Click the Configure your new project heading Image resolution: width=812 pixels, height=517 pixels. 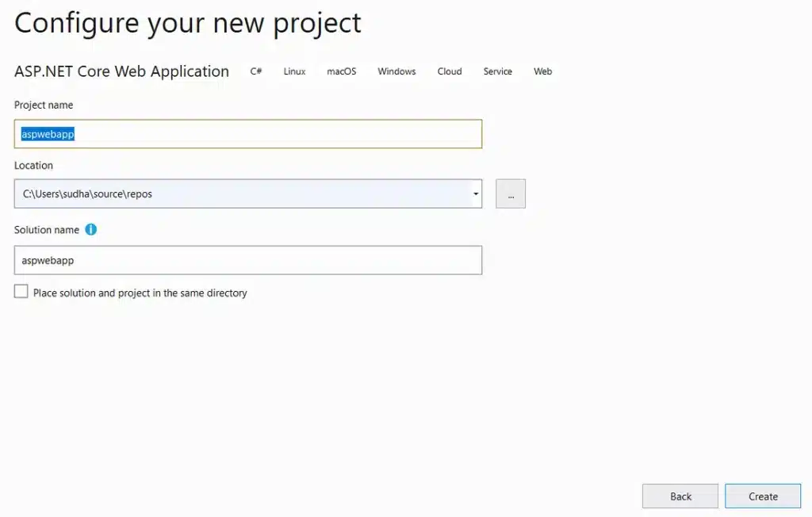click(187, 23)
